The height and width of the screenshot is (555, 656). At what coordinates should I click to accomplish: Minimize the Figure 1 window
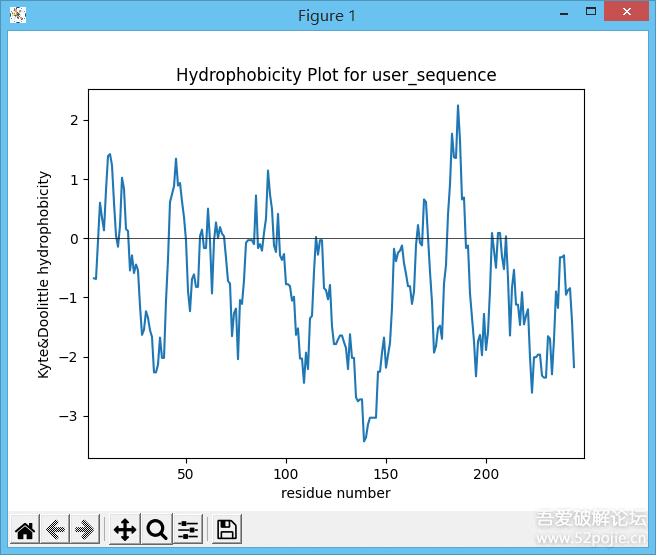[564, 13]
